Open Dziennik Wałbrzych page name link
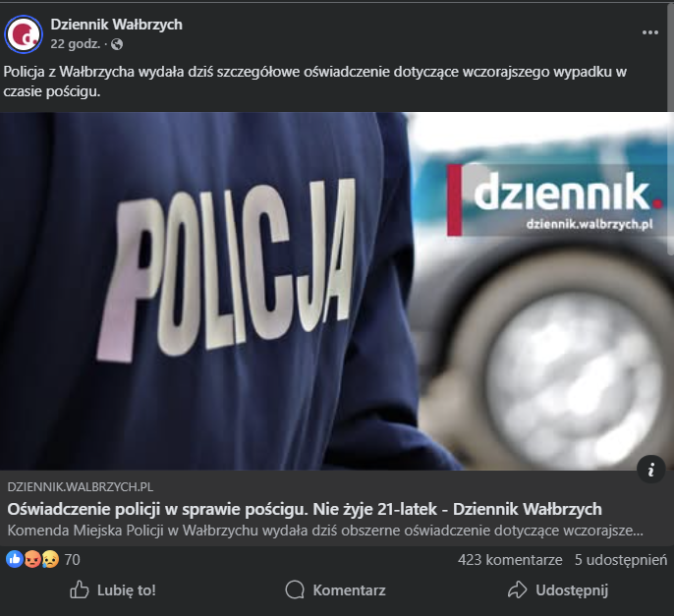Image resolution: width=674 pixels, height=616 pixels. click(117, 25)
